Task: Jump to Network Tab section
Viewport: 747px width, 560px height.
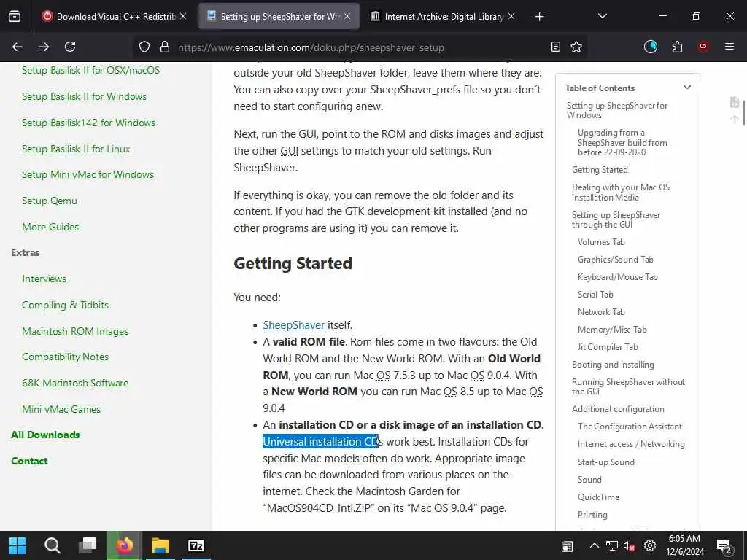Action: click(x=601, y=312)
